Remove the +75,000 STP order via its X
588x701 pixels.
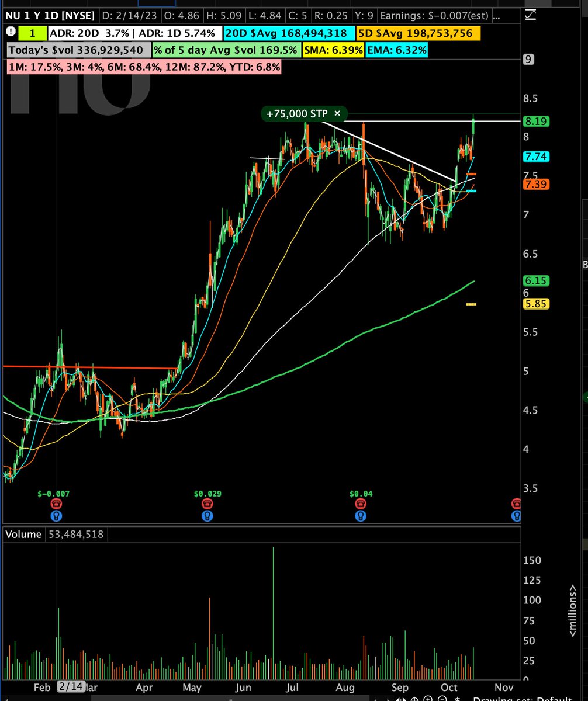[x=338, y=113]
